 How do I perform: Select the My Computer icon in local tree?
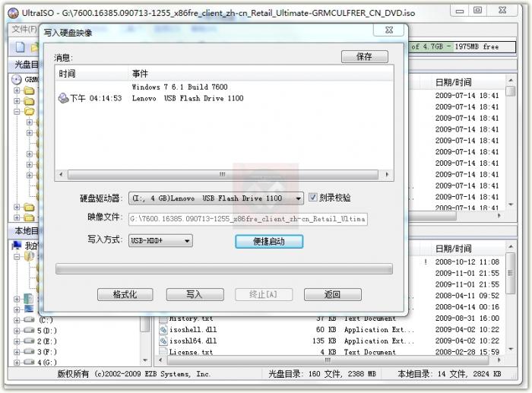(x=16, y=245)
